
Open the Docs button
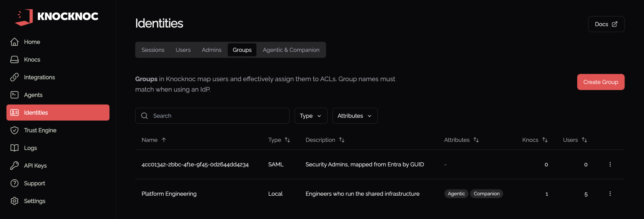(606, 24)
